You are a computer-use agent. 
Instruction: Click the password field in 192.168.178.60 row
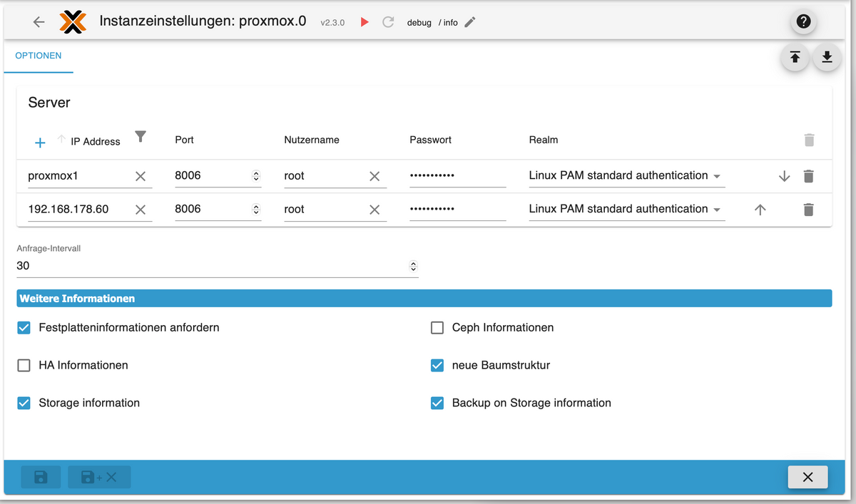[458, 210]
